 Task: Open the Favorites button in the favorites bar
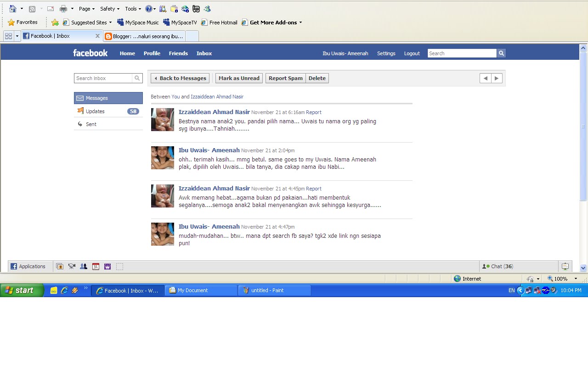23,22
